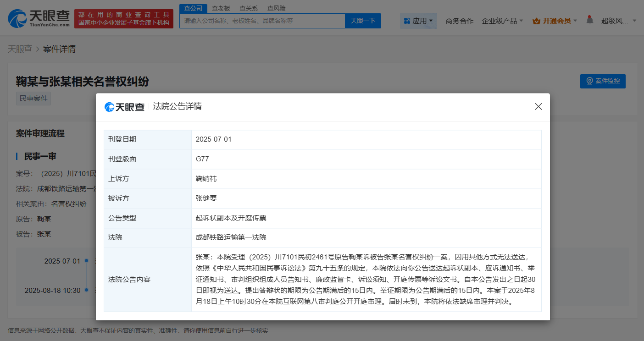
Task: Click the 天眼一下 search button
Action: (363, 21)
